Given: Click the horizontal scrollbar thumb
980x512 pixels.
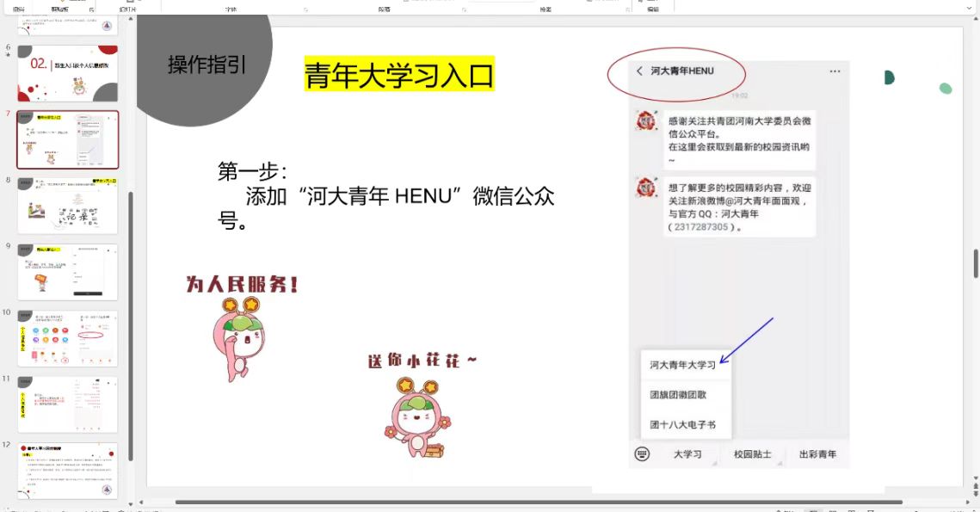Looking at the screenshot, I should (539, 502).
